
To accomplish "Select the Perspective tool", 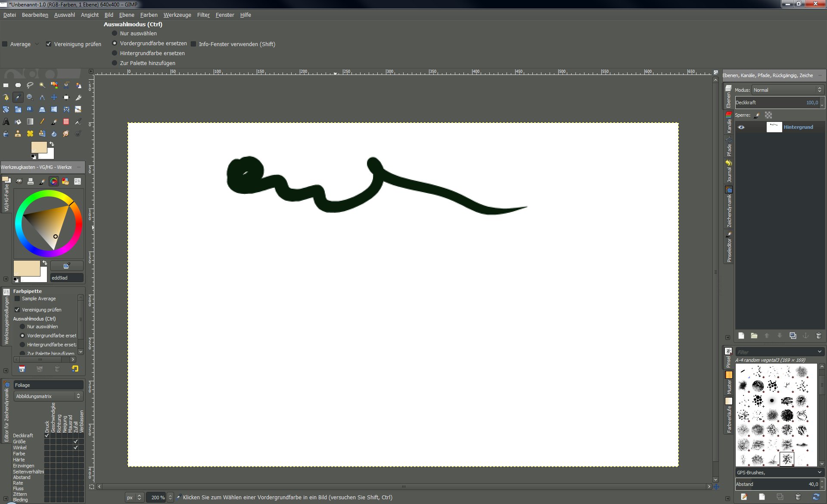I will coord(42,109).
